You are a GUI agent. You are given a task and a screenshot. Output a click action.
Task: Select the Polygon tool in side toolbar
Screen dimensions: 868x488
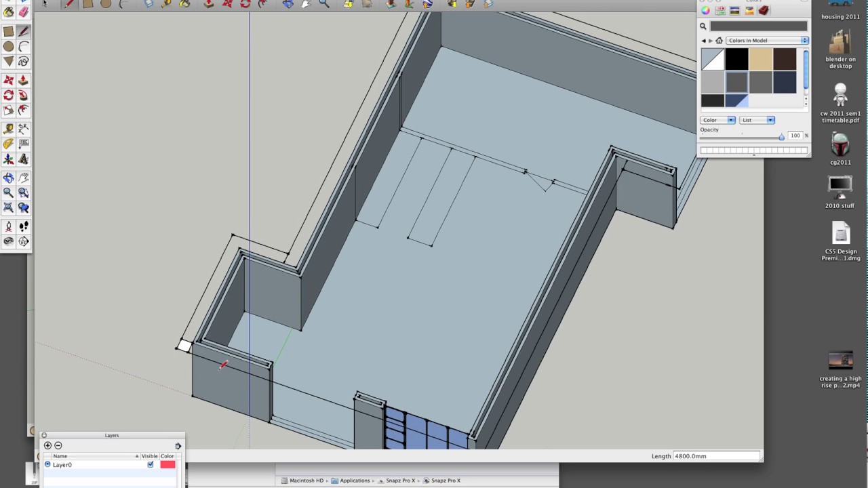[8, 62]
